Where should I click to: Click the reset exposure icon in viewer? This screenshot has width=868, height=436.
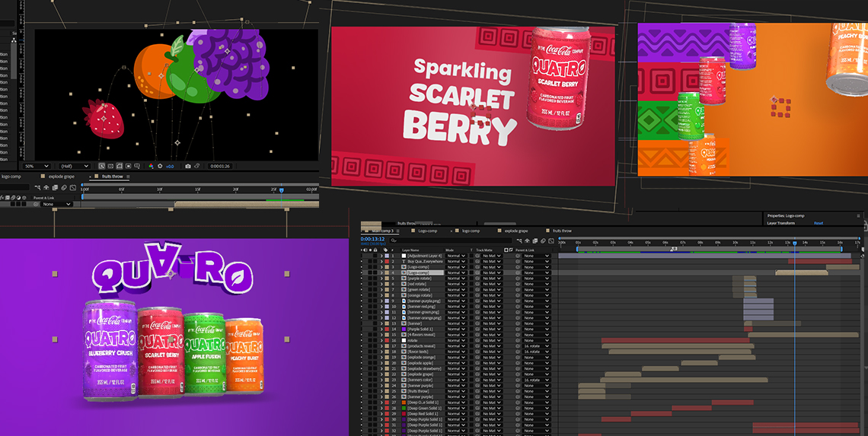pos(160,166)
